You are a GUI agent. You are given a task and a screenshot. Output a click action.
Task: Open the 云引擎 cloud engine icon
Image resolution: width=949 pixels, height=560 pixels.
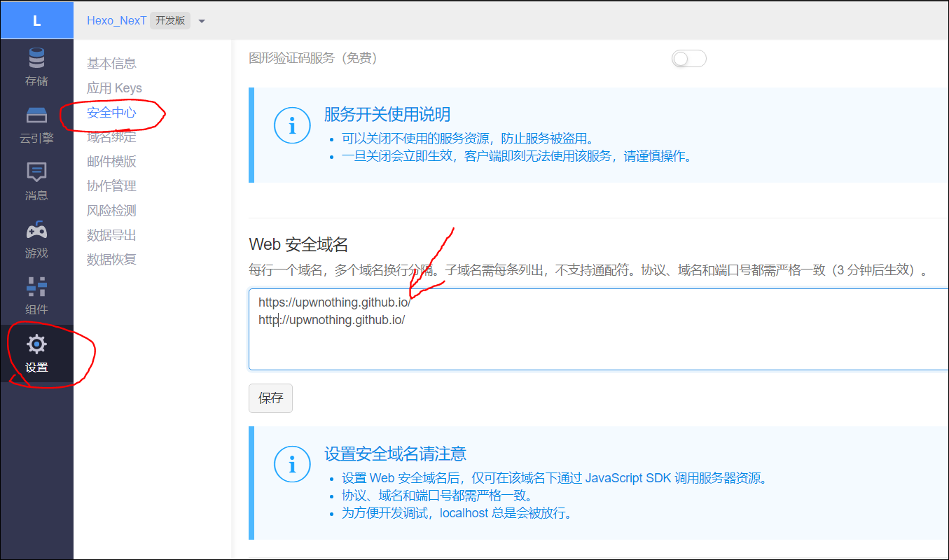click(36, 115)
